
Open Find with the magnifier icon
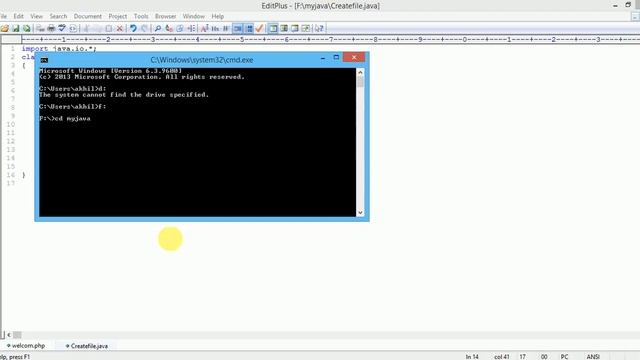pyautogui.click(x=158, y=28)
